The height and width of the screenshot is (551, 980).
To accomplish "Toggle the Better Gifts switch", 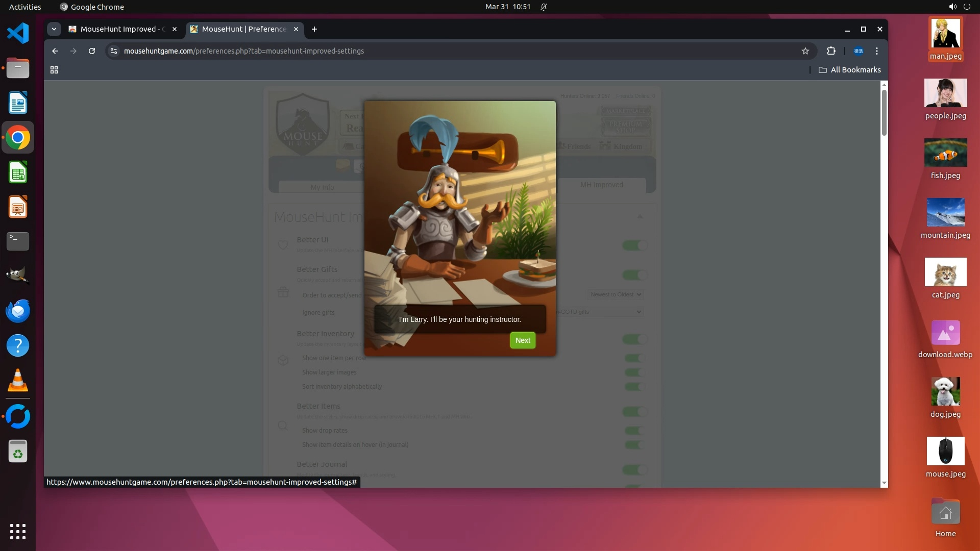I will coord(634,275).
